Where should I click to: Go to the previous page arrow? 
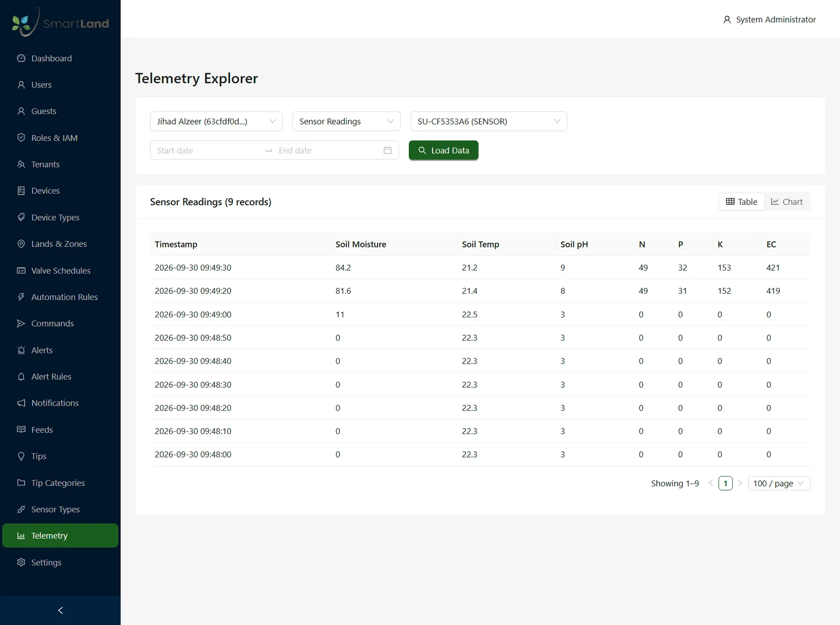(711, 483)
